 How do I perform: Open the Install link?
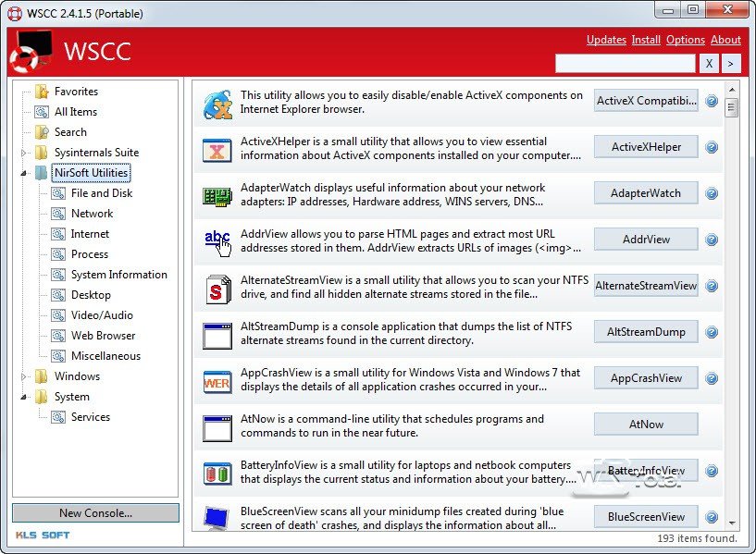pyautogui.click(x=646, y=40)
